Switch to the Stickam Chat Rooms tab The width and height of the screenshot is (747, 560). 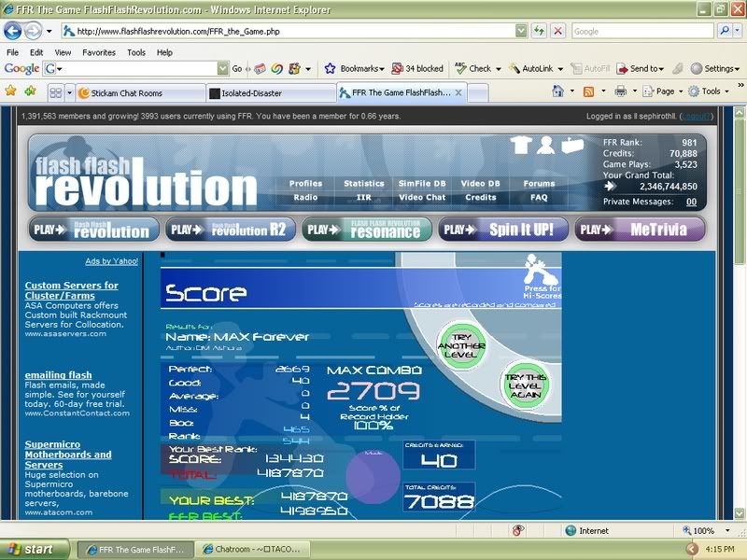coord(138,92)
